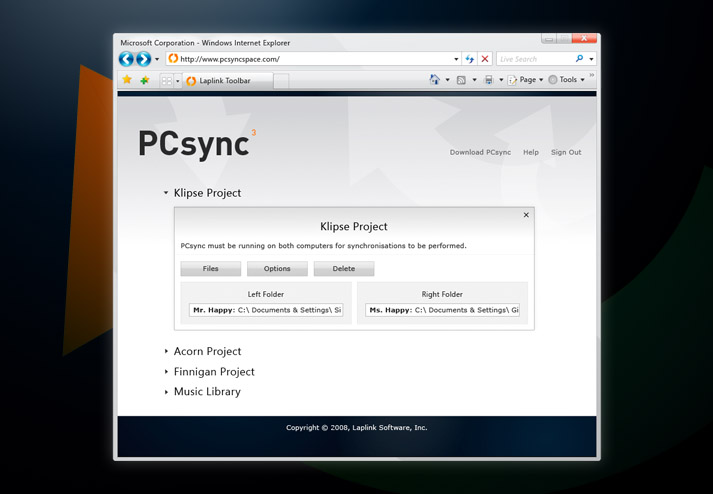This screenshot has height=494, width=713.
Task: Close the Klipse Project panel
Action: [x=526, y=215]
